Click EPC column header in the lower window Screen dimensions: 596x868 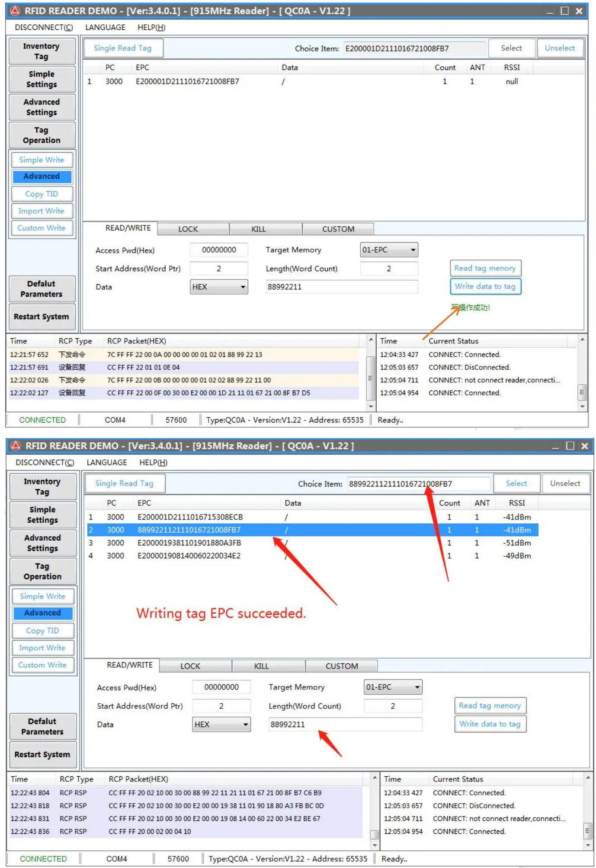pyautogui.click(x=207, y=503)
